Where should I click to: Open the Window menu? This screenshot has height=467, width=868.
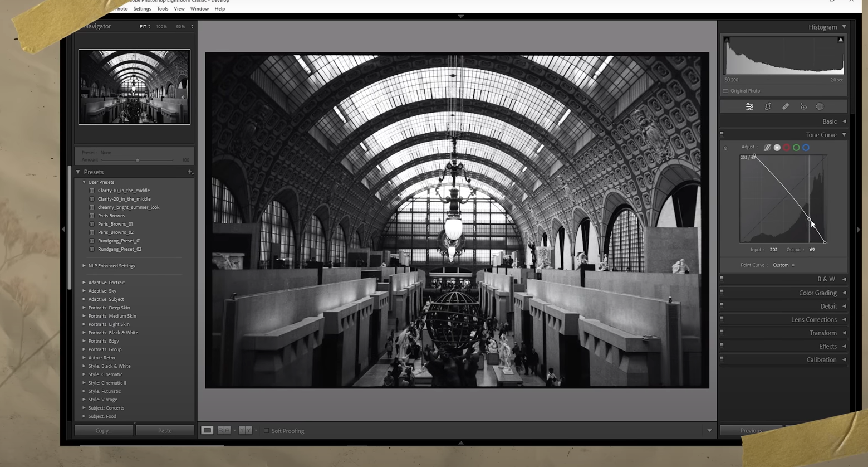coord(199,8)
